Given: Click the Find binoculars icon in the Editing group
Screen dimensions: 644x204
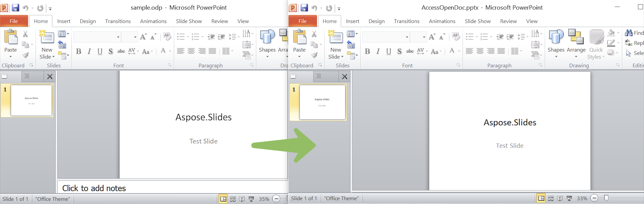Looking at the screenshot, I should pos(629,33).
